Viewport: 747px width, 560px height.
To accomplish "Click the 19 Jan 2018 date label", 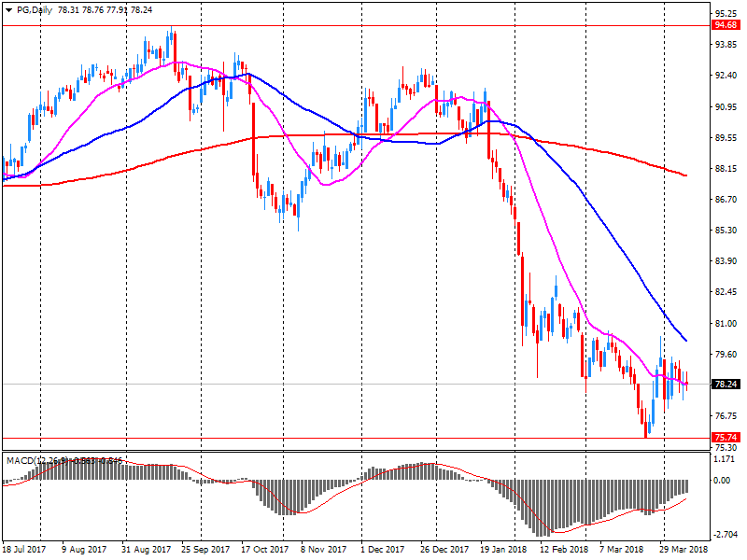I will tap(503, 549).
